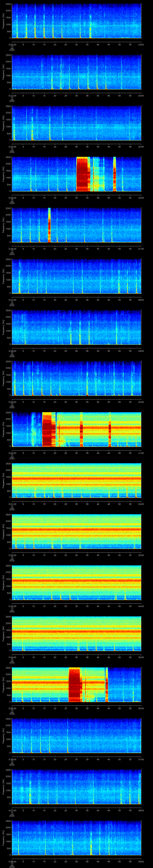
Task: Click the spectrogram panel starting at 0:22:00
Action: [x=76, y=21]
